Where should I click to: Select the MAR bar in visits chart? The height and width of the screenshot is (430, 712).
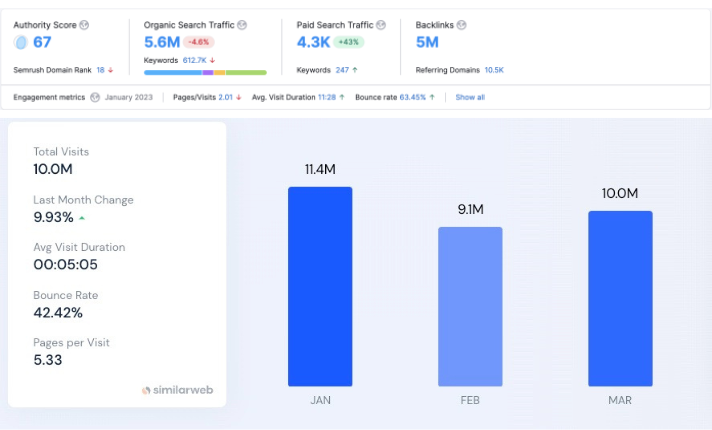tap(620, 298)
